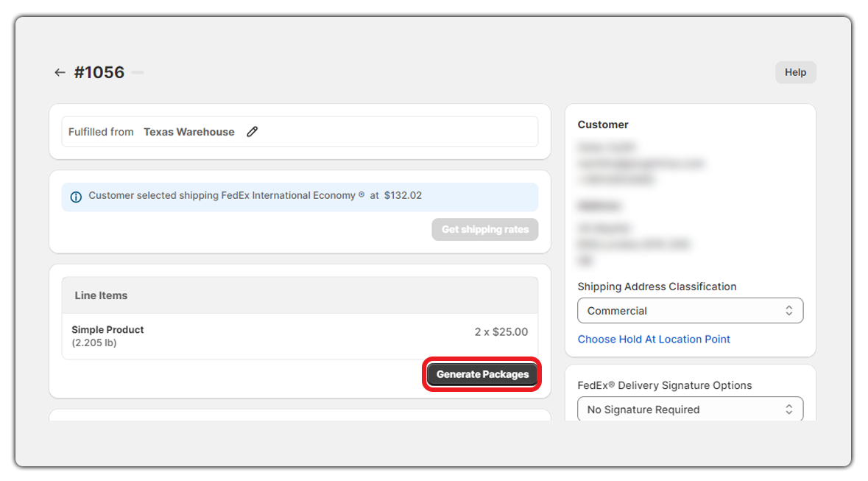Viewport: 868px width, 481px height.
Task: Click the (2.205 lb) weight text
Action: tap(94, 343)
